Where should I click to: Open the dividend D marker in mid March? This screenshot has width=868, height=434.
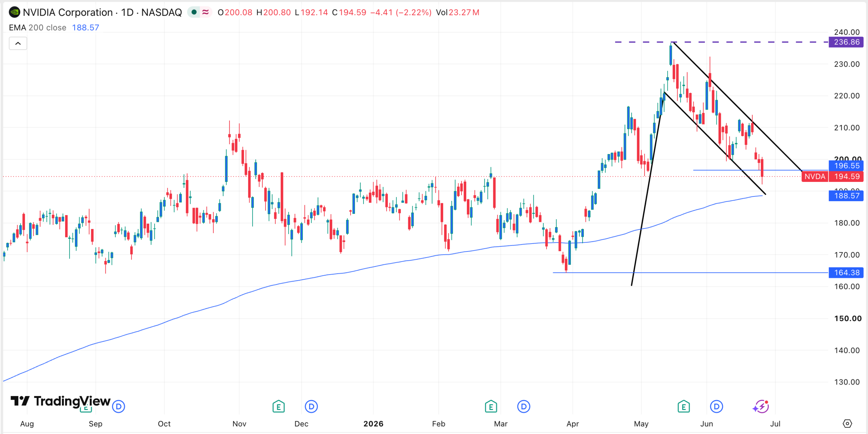[524, 406]
